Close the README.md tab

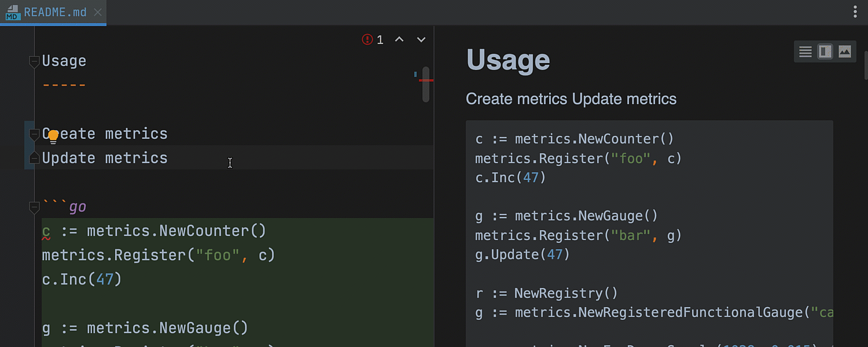tap(98, 12)
